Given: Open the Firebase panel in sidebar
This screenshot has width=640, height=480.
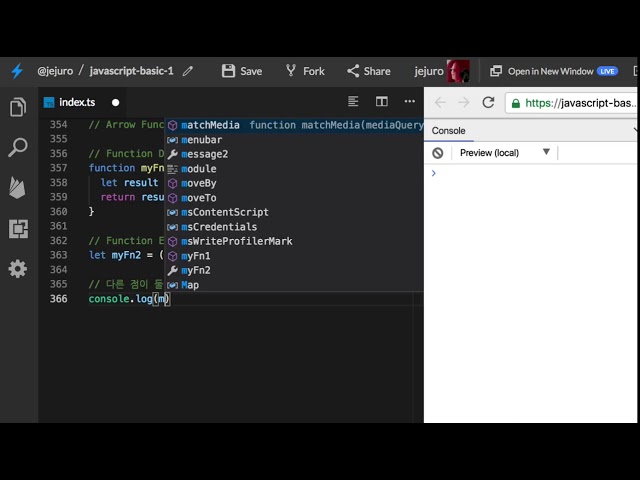Looking at the screenshot, I should click(18, 188).
